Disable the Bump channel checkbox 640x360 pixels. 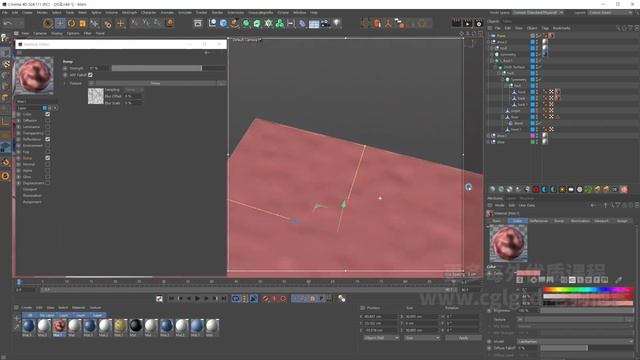48,158
